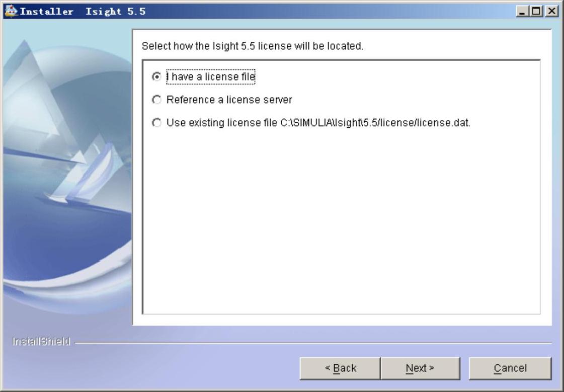Proceed using the Next button
Image resolution: width=564 pixels, height=392 pixels.
pos(420,368)
